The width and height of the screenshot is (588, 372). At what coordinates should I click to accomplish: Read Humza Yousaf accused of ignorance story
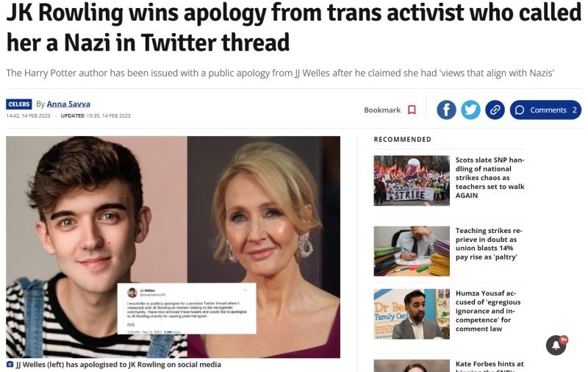click(488, 311)
